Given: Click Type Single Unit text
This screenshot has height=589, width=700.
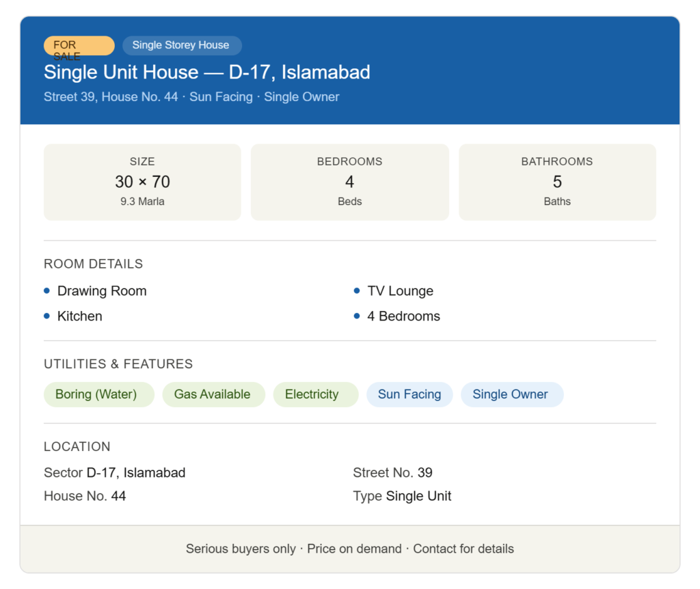Looking at the screenshot, I should pos(402,496).
